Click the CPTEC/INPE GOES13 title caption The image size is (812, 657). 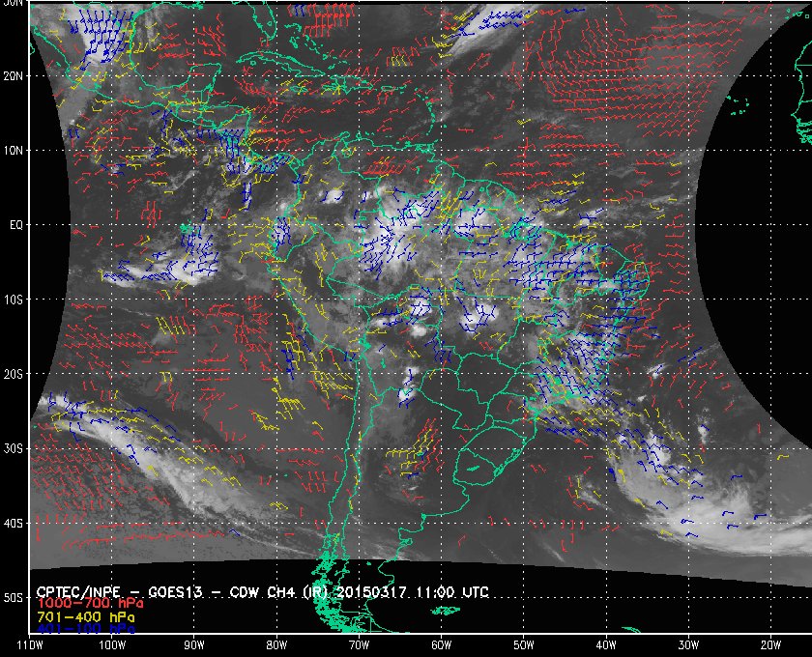262,592
